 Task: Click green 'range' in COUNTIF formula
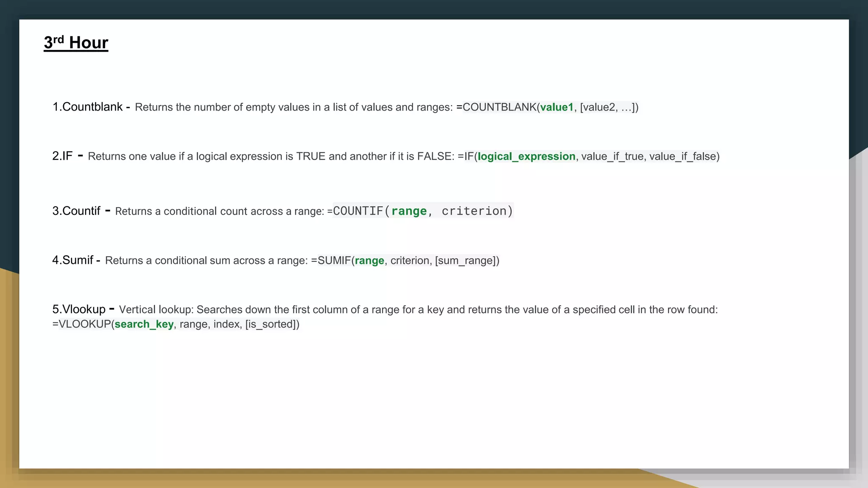(x=409, y=211)
